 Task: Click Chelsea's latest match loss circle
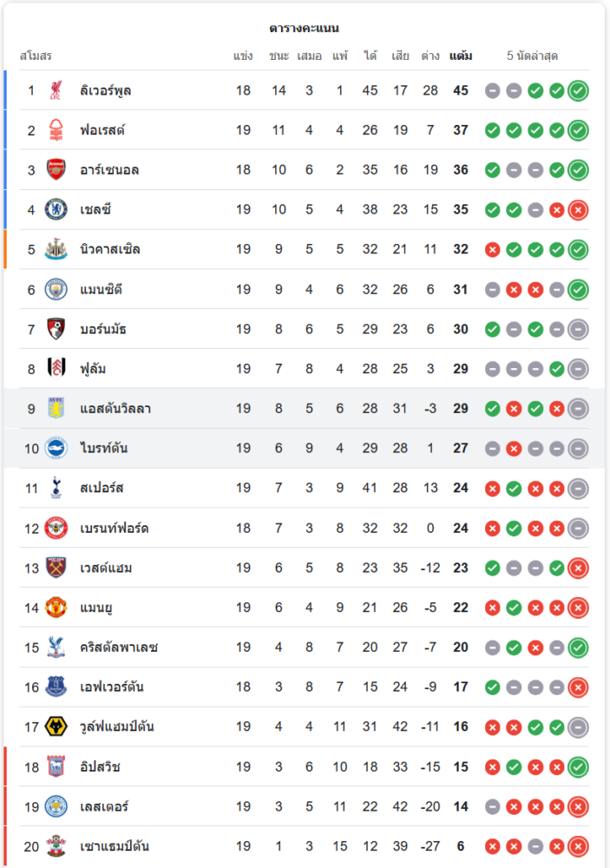(x=578, y=209)
